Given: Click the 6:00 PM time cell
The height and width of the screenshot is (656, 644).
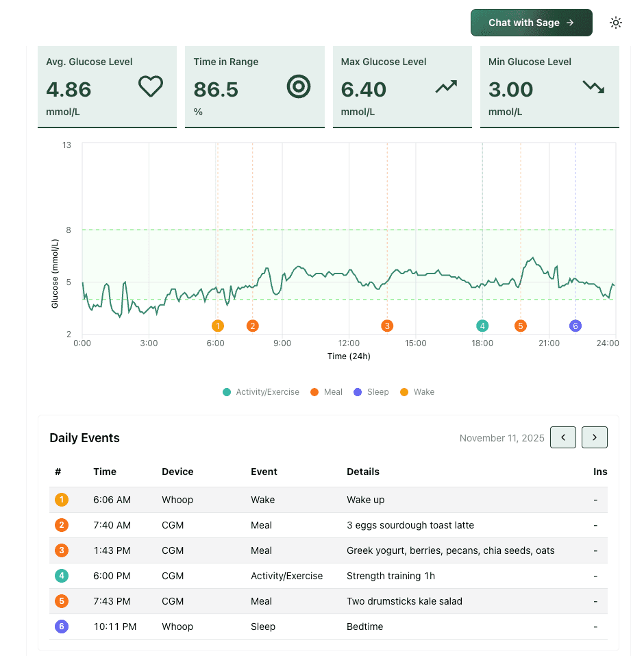Looking at the screenshot, I should click(x=112, y=576).
